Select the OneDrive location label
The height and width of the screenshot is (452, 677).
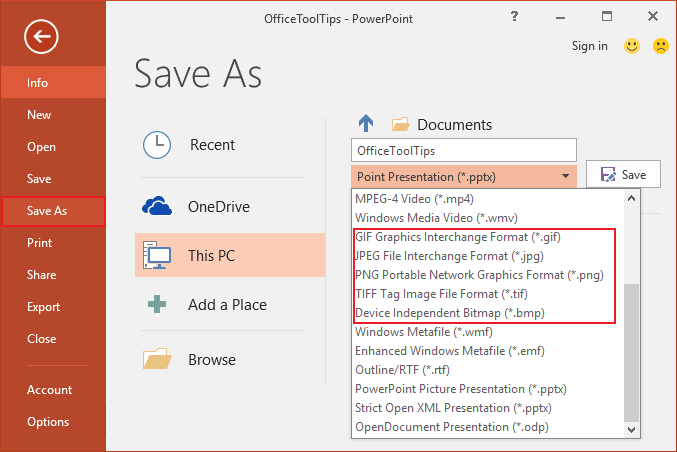click(x=218, y=207)
